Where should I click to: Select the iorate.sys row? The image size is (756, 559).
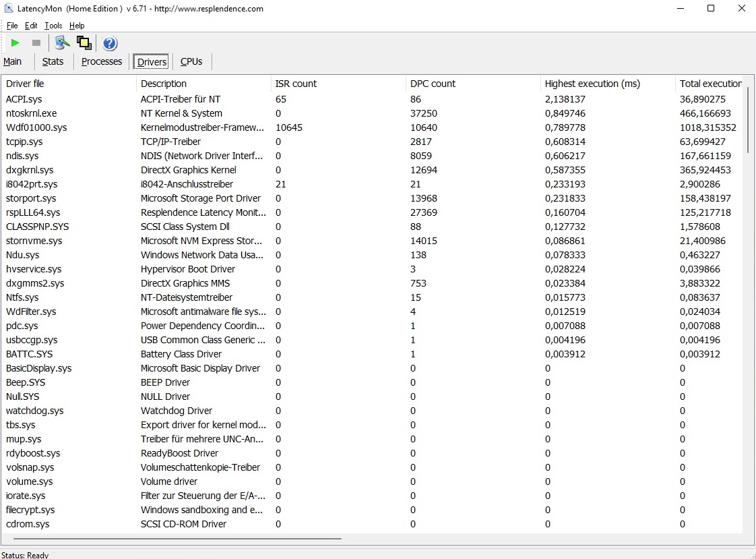point(372,496)
